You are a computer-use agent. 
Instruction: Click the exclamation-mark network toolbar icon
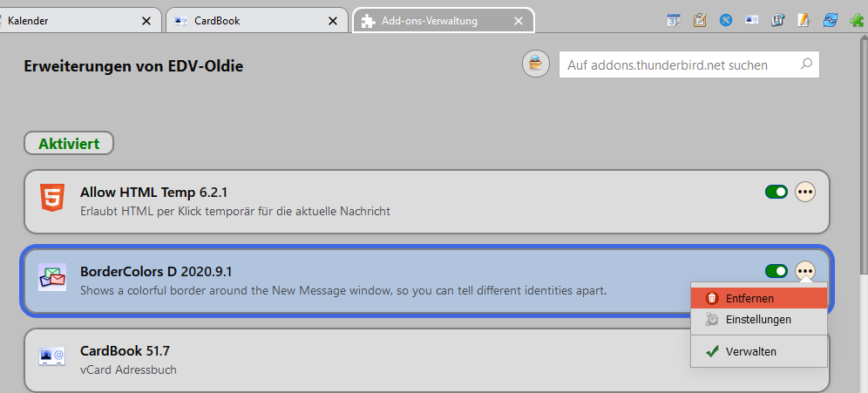tap(777, 21)
